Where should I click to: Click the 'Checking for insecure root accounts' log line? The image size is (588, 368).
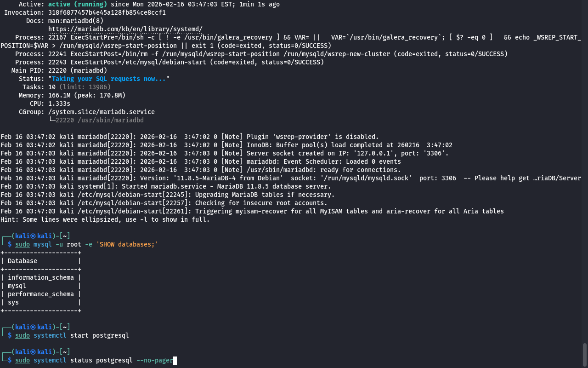point(261,203)
